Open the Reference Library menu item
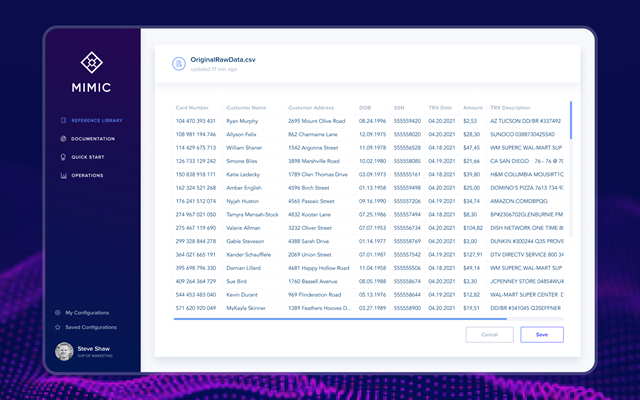This screenshot has height=400, width=640. (97, 120)
